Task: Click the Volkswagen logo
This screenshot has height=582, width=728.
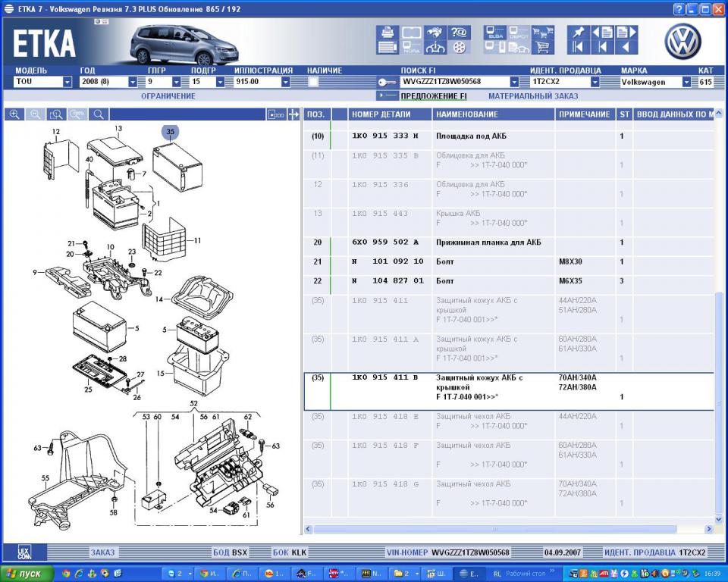Action: (x=683, y=42)
